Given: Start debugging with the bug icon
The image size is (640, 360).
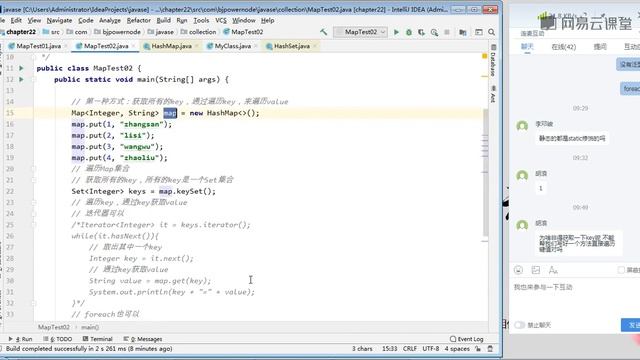Looking at the screenshot, I should pos(409,32).
